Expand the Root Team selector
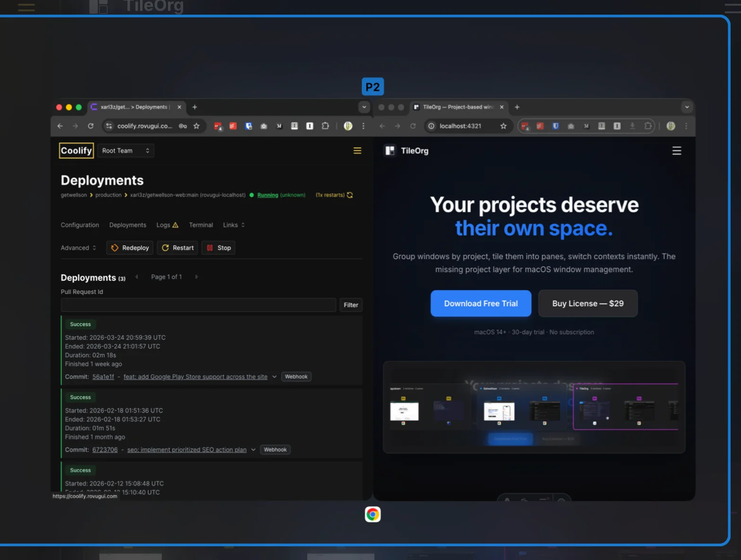The height and width of the screenshot is (560, 741). click(125, 150)
